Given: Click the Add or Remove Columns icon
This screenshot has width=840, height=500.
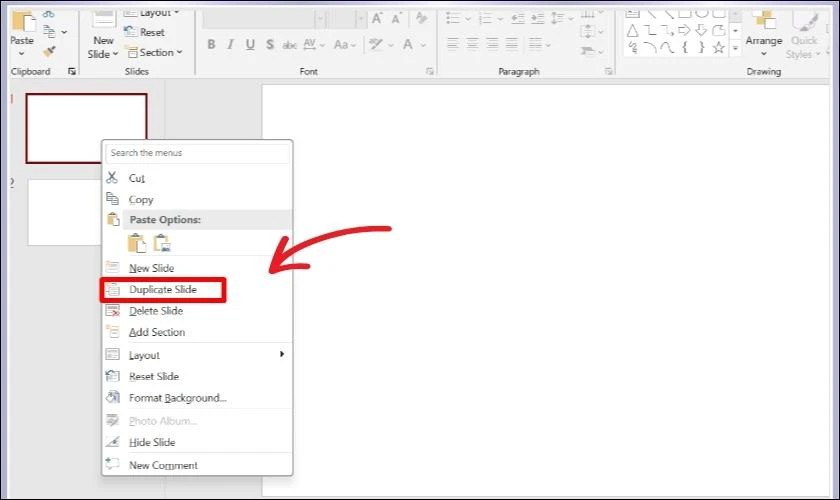Looking at the screenshot, I should [535, 44].
